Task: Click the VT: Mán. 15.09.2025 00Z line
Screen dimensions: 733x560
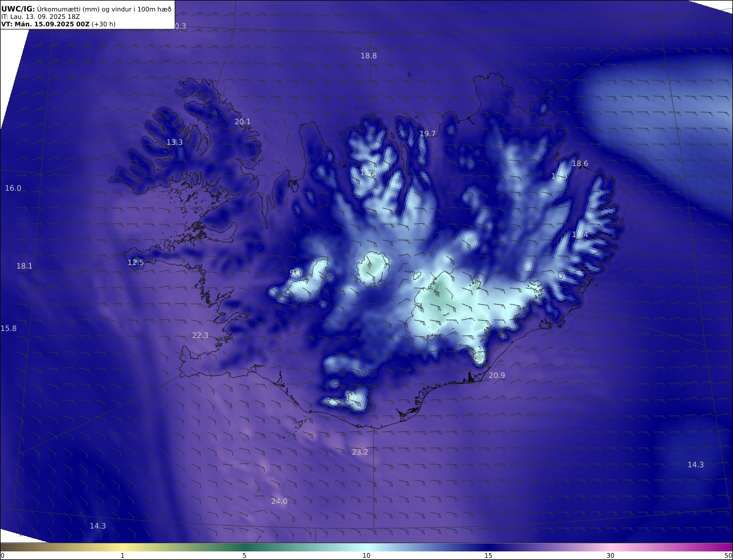Action: pos(58,25)
